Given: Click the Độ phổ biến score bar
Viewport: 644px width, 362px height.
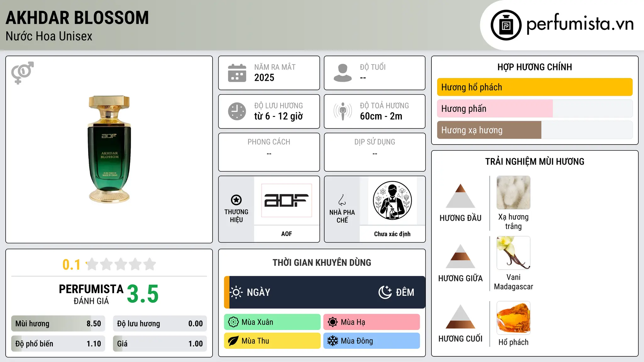Looking at the screenshot, I should pyautogui.click(x=58, y=344).
